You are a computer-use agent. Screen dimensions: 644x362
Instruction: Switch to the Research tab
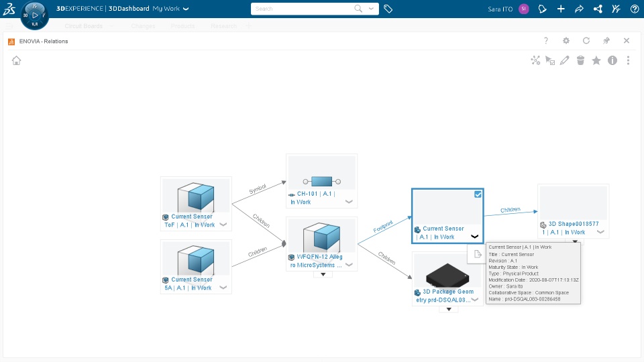(223, 26)
